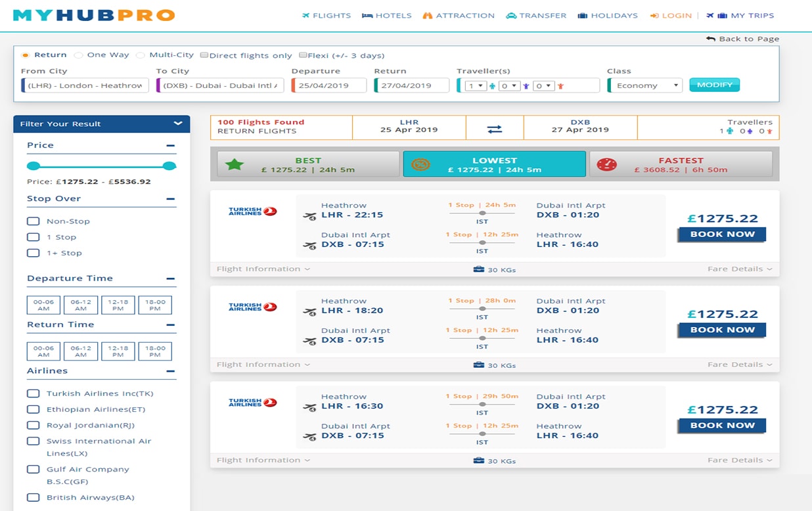Check Ethiopian Airlines(ET) filter
This screenshot has height=511, width=812.
[x=33, y=409]
